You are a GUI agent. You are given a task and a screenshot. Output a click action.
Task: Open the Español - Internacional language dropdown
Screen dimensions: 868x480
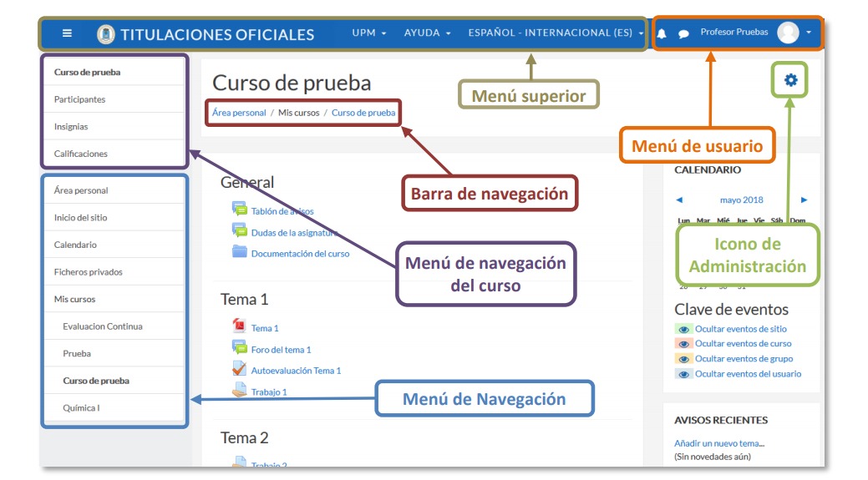coord(556,33)
